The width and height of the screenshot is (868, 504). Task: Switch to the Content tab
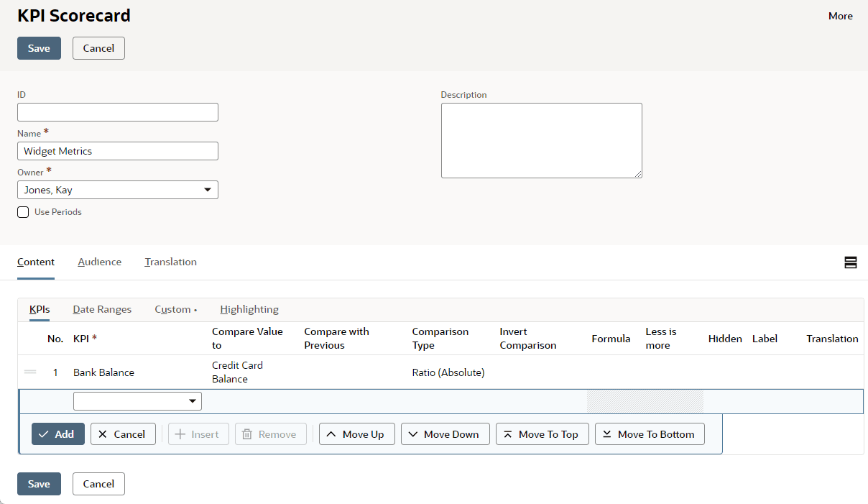pyautogui.click(x=36, y=262)
